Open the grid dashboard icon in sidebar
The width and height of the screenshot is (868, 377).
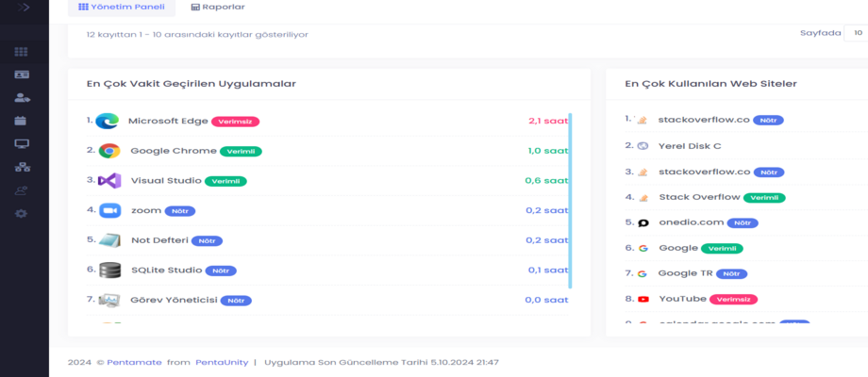point(21,52)
